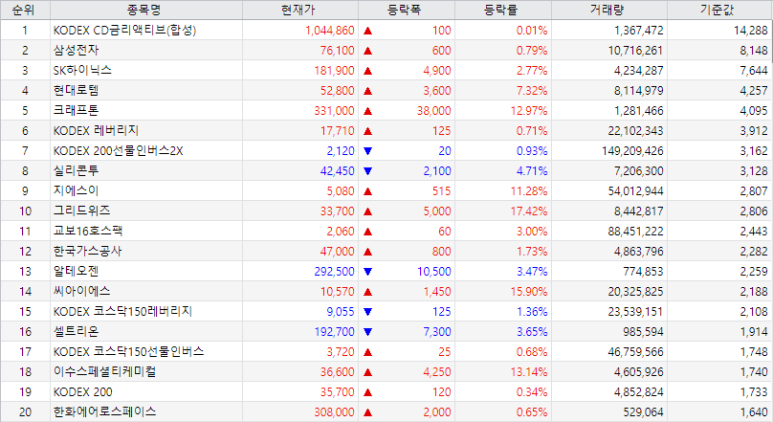Select stock name KODEX 코스닥150레버리지
The image size is (773, 422).
(x=123, y=312)
